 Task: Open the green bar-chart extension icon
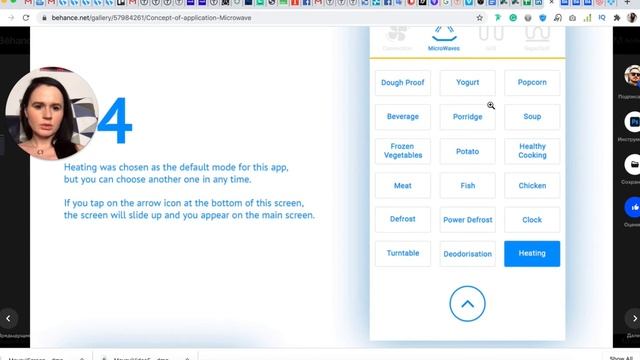point(587,18)
